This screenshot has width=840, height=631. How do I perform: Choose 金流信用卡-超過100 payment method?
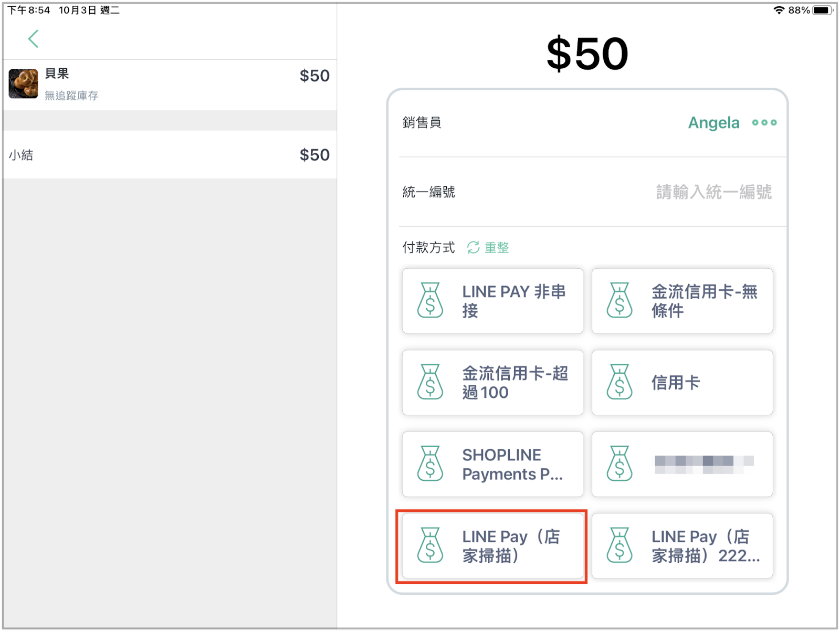pos(492,383)
